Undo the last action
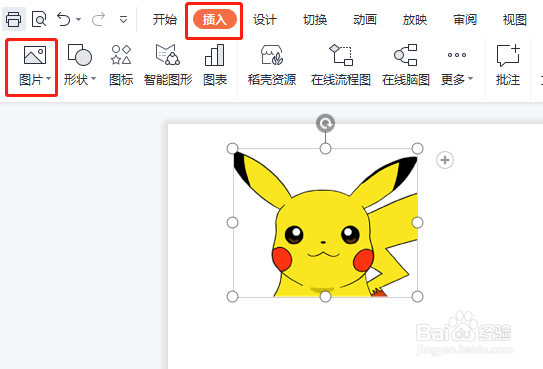This screenshot has width=543, height=369. pos(64,19)
